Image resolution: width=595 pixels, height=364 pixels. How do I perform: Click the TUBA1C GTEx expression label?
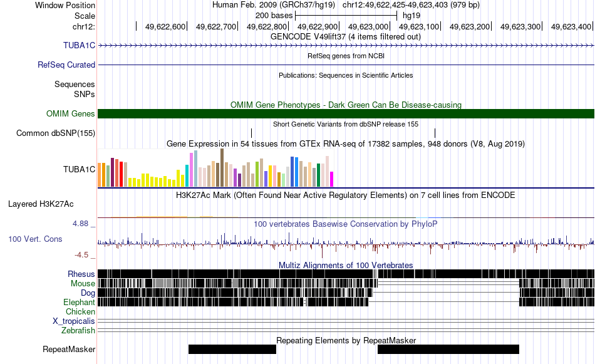coord(79,169)
